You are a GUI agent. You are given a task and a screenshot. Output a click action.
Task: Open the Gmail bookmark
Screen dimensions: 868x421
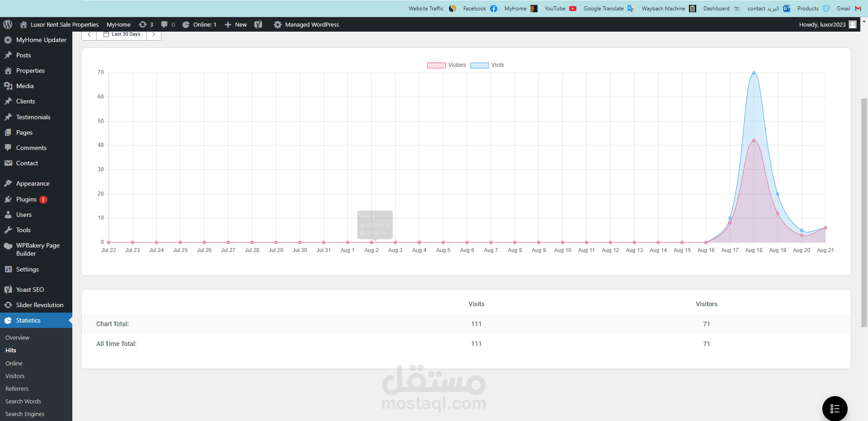[849, 9]
